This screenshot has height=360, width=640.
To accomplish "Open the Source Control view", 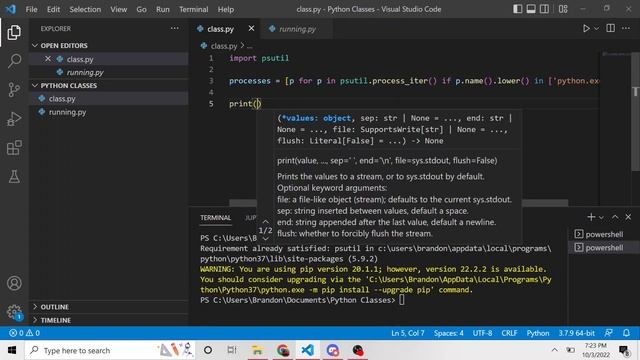I will click(x=14, y=89).
